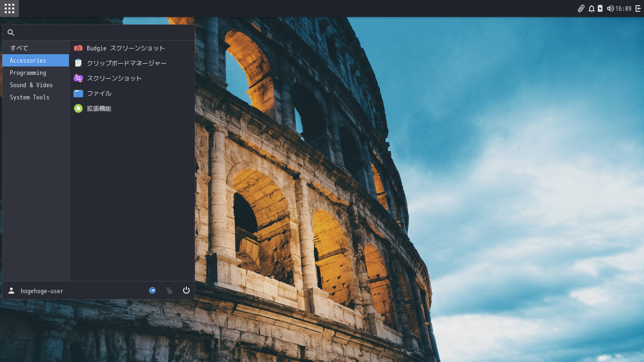Open クリップボードマネージャー
This screenshot has height=362, width=644.
click(132, 63)
